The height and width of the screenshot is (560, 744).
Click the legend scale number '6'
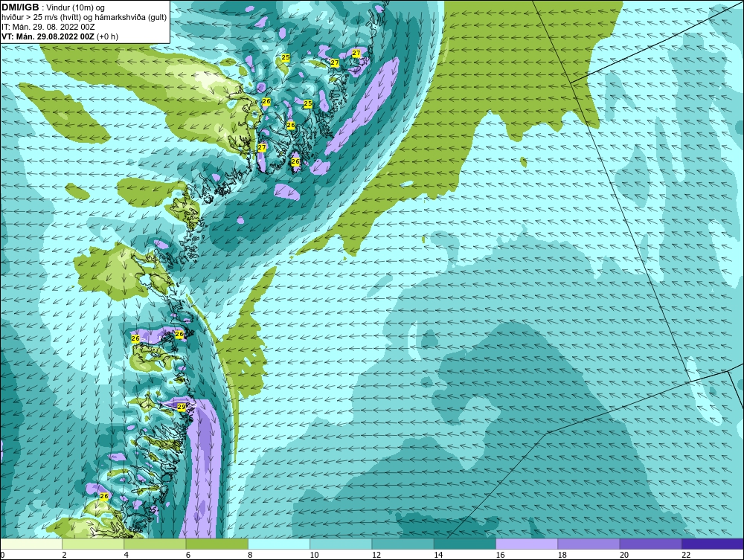(188, 556)
